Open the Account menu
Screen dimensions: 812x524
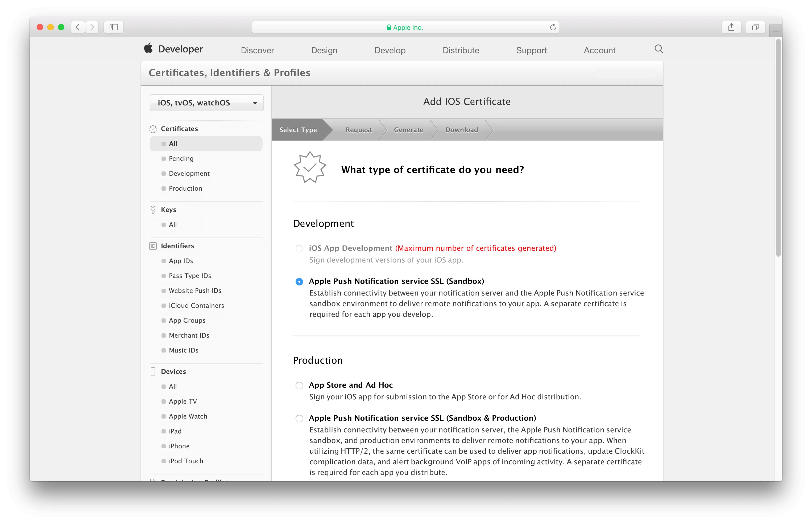coord(599,50)
